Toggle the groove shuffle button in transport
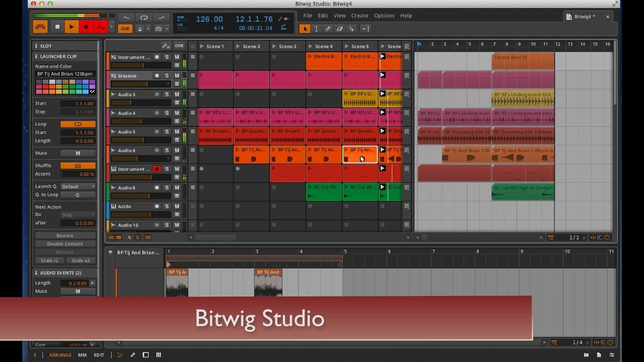 click(x=158, y=29)
